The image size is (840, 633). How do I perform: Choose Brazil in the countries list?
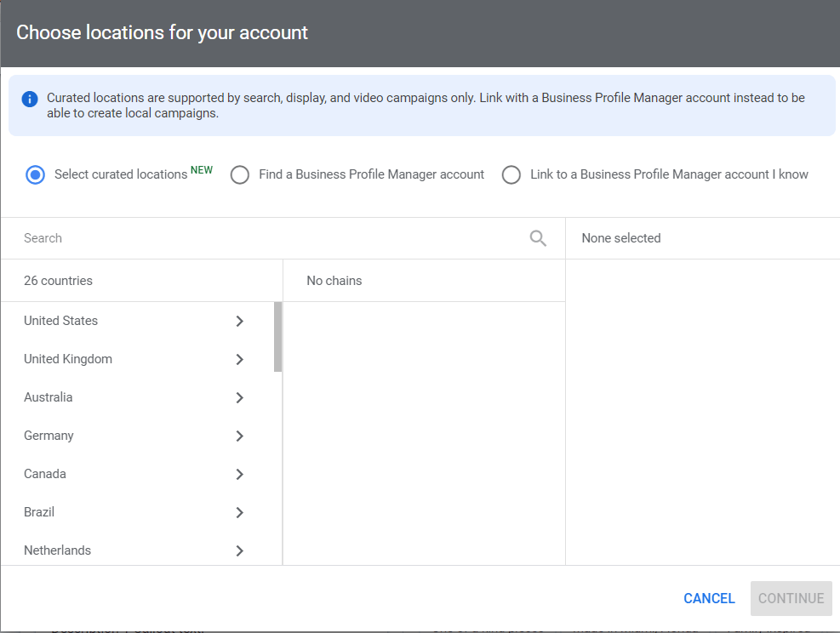(x=40, y=512)
